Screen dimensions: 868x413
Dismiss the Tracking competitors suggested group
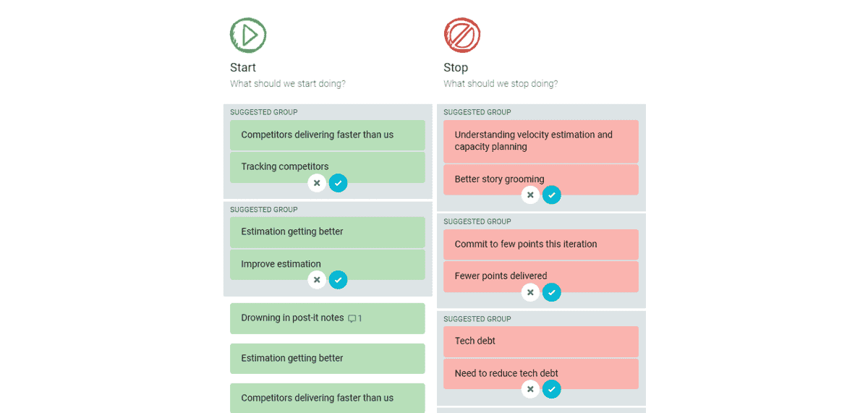point(317,183)
